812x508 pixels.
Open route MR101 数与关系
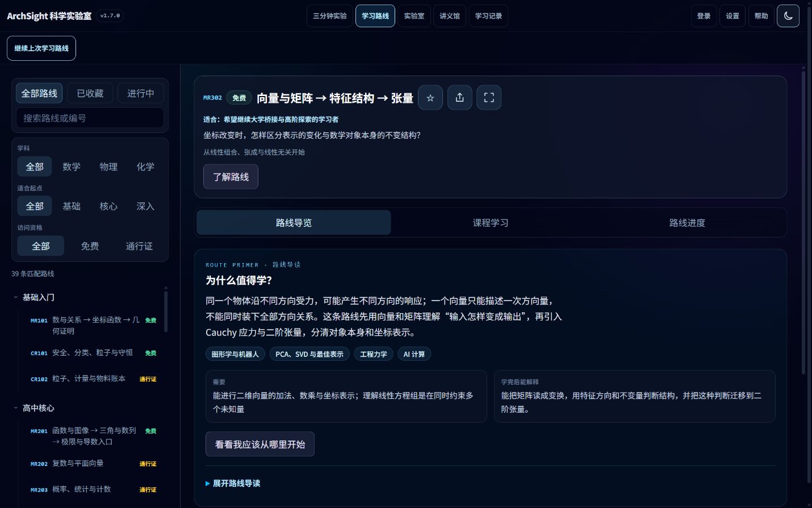[93, 326]
